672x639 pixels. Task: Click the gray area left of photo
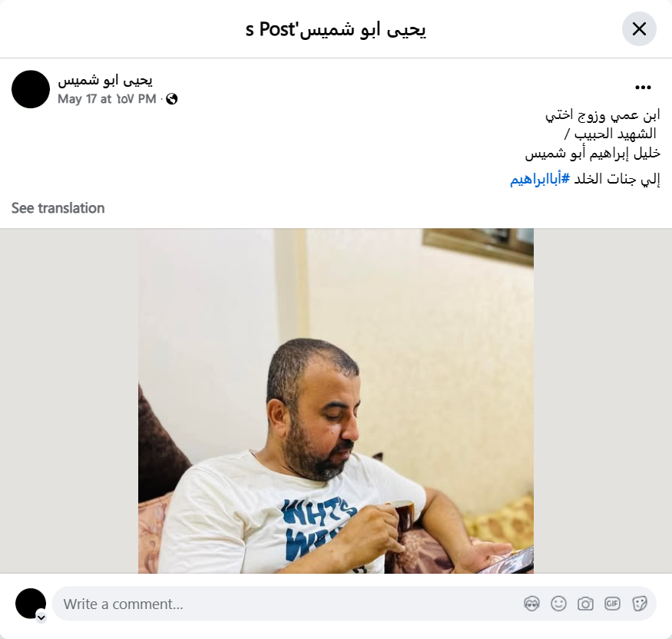click(69, 401)
